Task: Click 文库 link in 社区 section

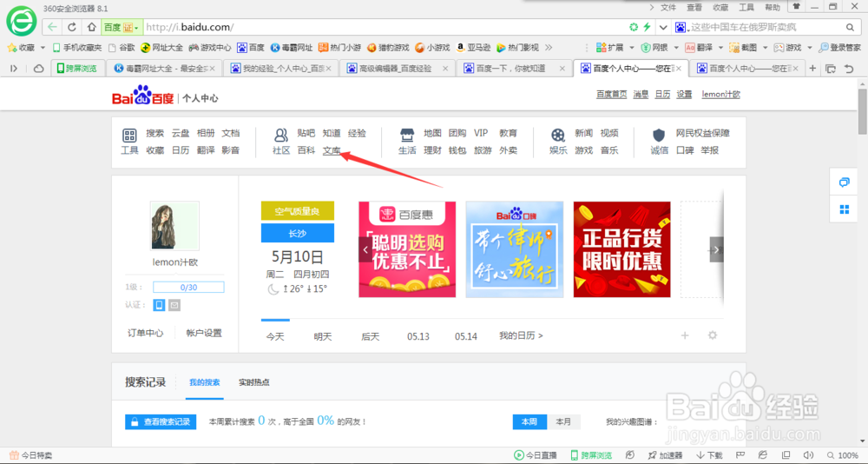Action: 332,150
